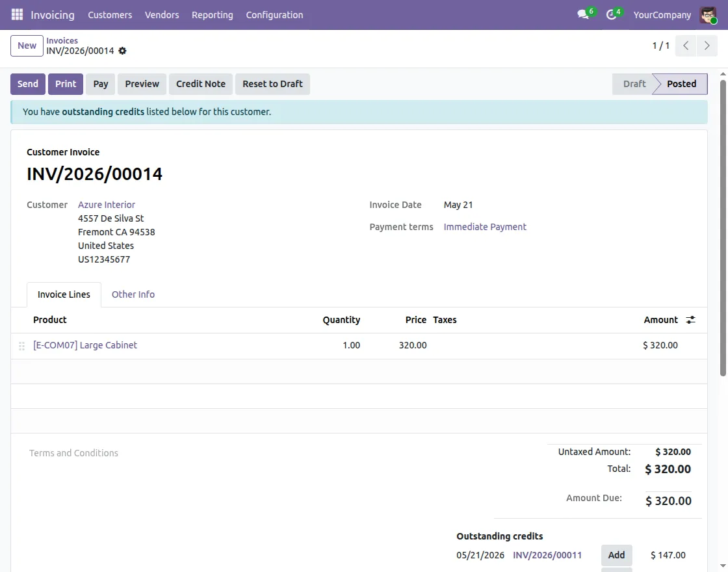The width and height of the screenshot is (728, 572).
Task: Open the activities clock icon
Action: 611,15
